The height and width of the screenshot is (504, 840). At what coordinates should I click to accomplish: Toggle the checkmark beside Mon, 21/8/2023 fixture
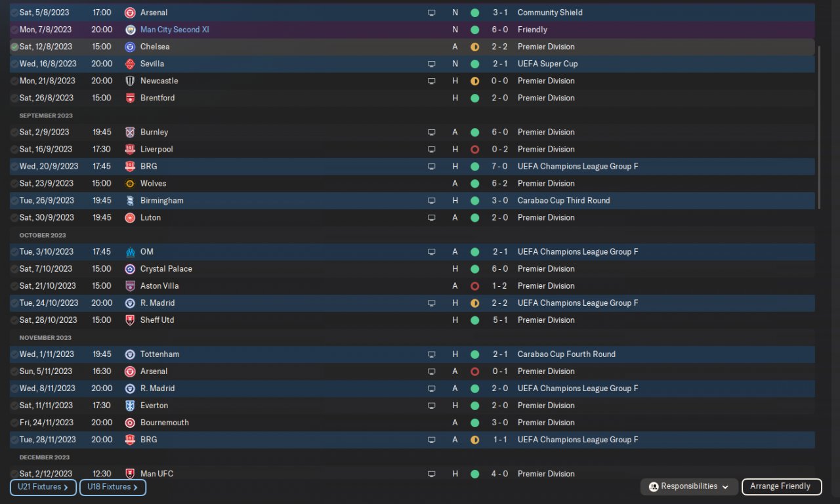[x=14, y=81]
